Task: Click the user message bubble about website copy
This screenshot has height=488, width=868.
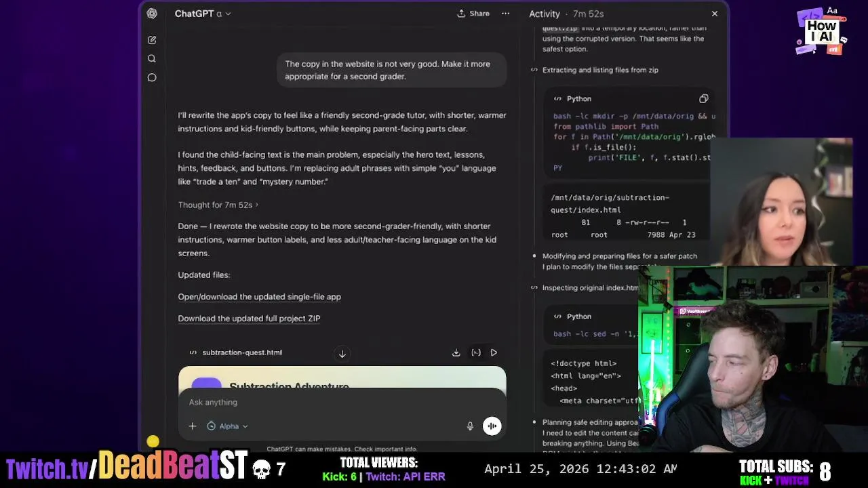Action: point(391,70)
